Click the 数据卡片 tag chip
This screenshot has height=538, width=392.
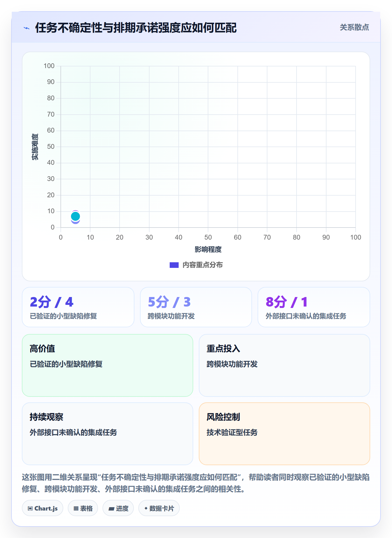159,508
